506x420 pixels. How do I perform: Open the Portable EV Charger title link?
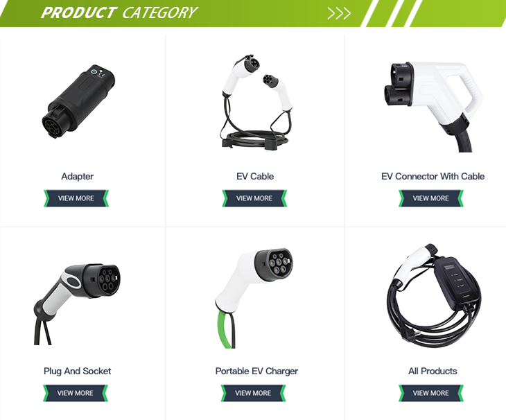click(x=256, y=371)
